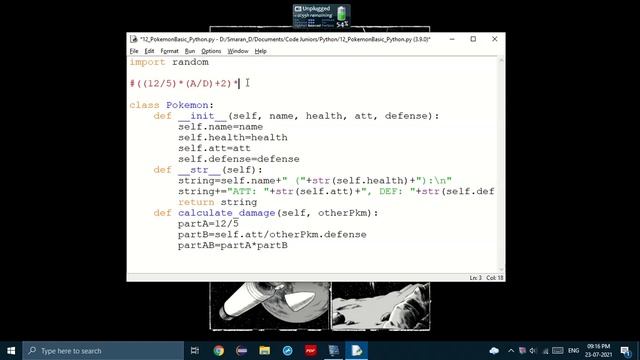This screenshot has height=360, width=640.
Task: Click the 'partA=12/5' line
Action: point(208,224)
